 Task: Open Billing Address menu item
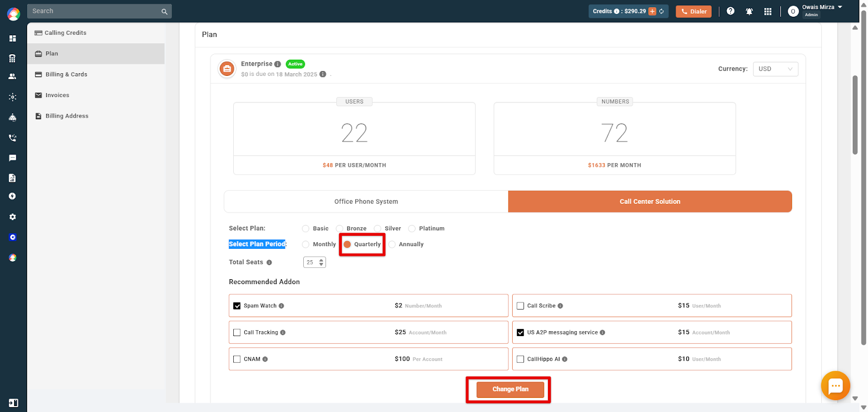click(x=96, y=116)
